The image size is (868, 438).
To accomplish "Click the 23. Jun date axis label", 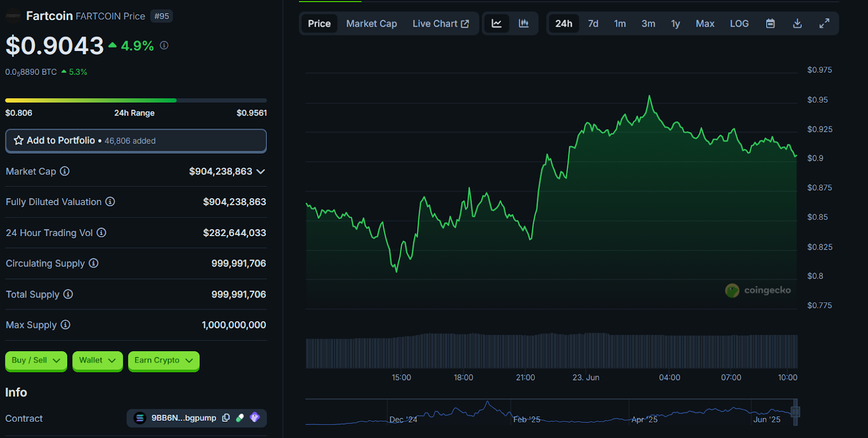I will tap(586, 377).
